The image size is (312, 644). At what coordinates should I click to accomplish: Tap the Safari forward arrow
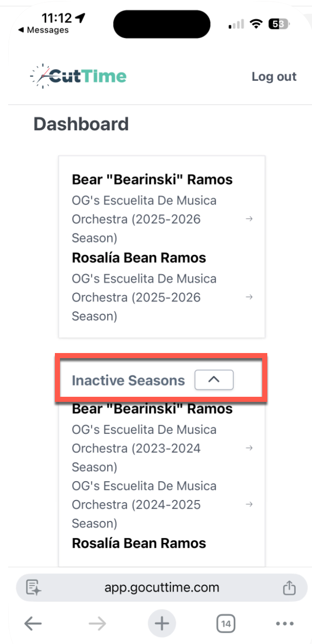pos(97,623)
